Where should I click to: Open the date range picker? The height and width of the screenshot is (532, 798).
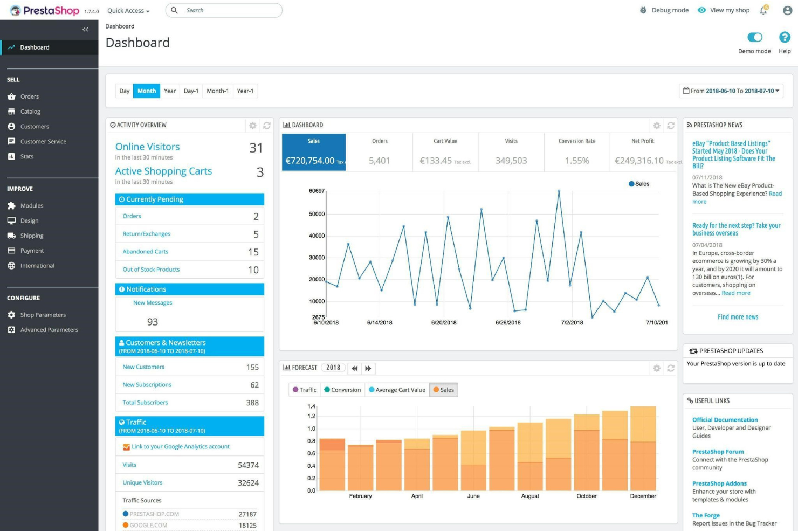click(731, 91)
